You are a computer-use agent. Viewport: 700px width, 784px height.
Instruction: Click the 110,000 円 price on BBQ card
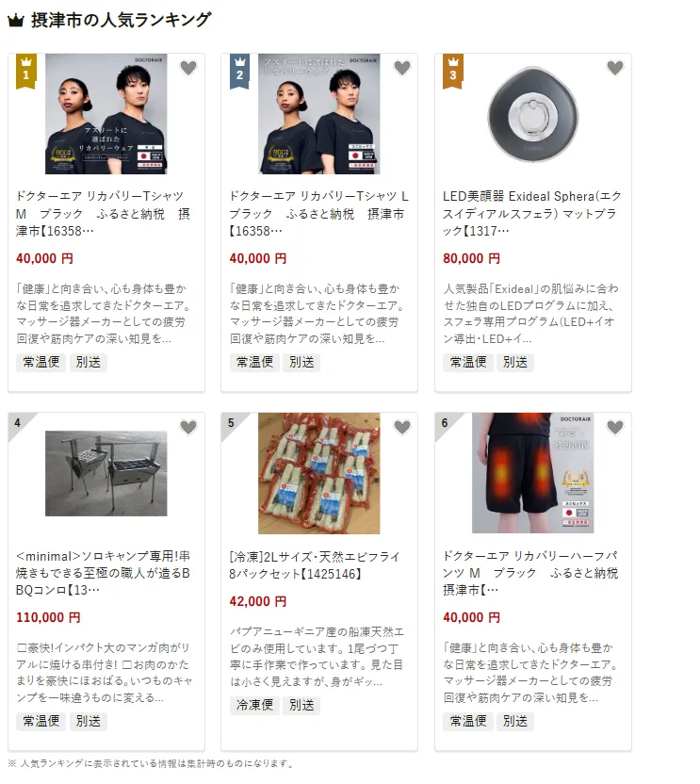(48, 617)
